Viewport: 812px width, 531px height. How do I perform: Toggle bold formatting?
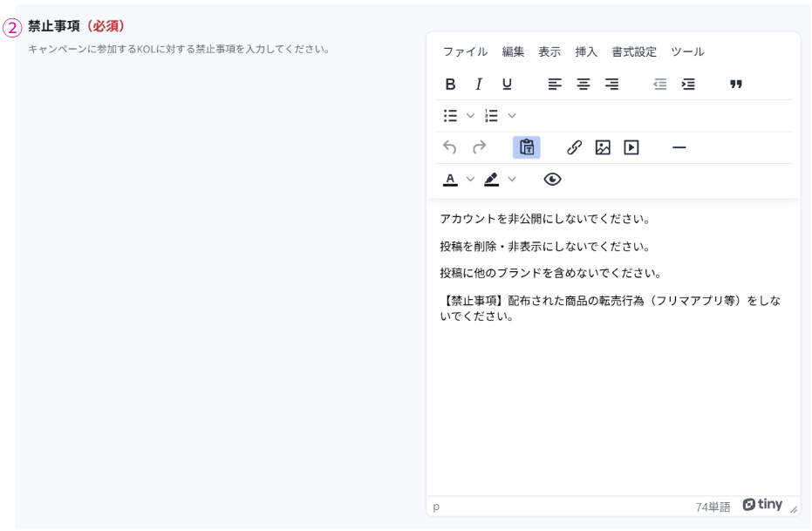450,85
